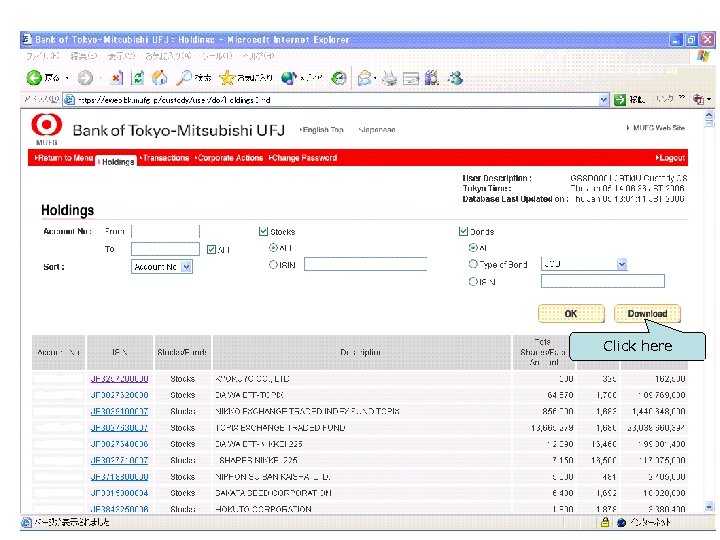Toggle the Bonds checkbox
Viewport: 720px width, 540px height.
[x=464, y=231]
